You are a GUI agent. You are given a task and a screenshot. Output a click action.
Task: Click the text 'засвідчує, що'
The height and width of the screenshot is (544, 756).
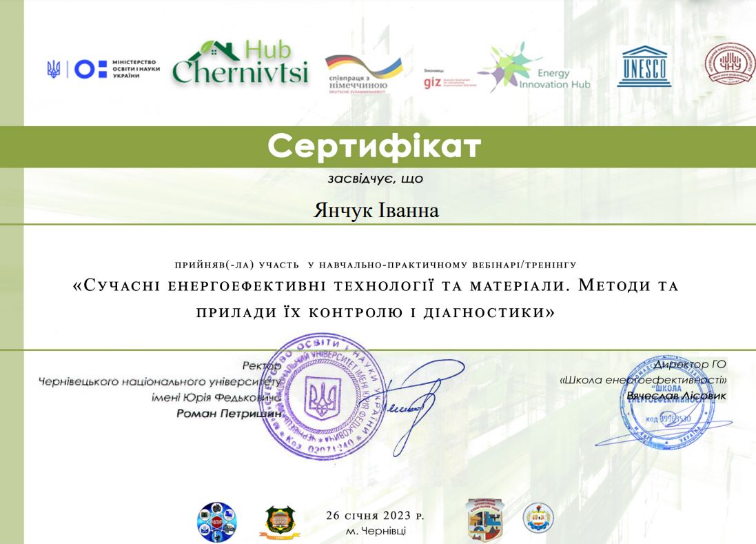point(375,179)
